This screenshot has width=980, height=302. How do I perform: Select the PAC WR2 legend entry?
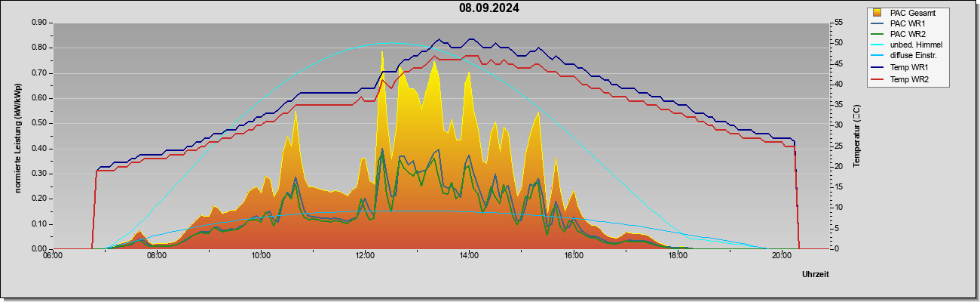905,34
